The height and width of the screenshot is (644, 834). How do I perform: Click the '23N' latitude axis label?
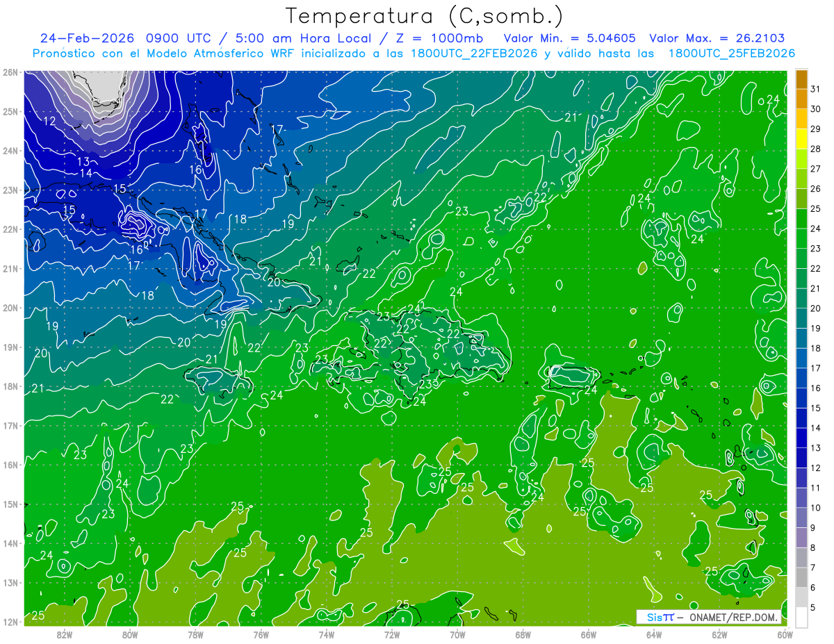click(10, 190)
